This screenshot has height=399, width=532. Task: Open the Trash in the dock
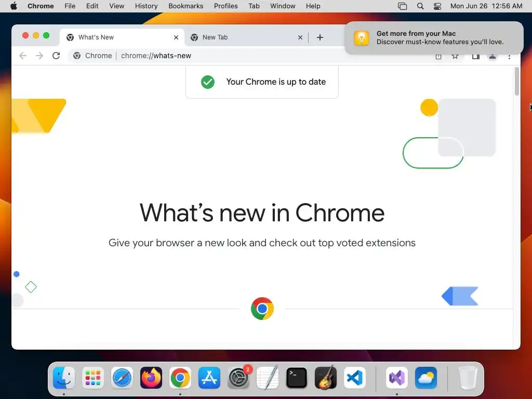pos(468,378)
